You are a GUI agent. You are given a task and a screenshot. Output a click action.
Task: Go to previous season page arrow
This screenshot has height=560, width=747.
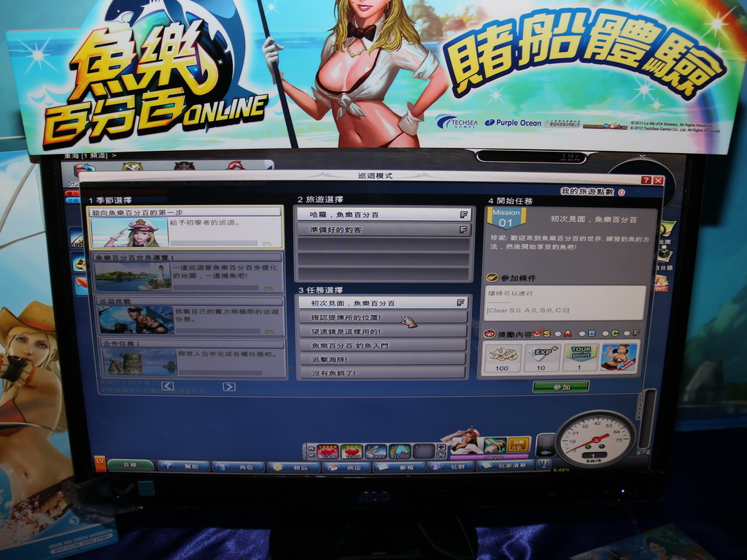pos(167,386)
